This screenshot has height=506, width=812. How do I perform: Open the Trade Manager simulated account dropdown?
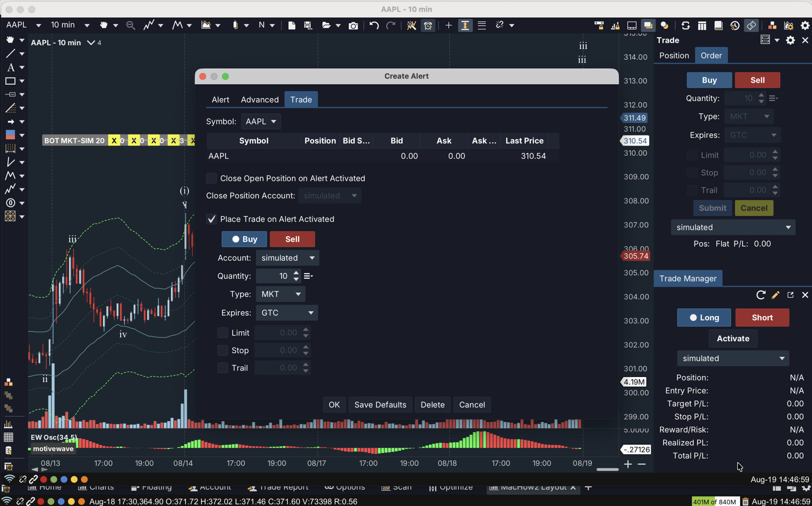733,358
